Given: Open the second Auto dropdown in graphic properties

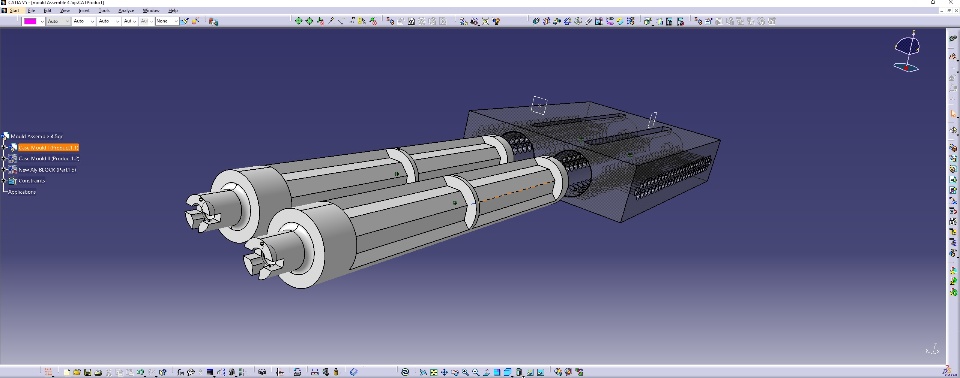Looking at the screenshot, I should pyautogui.click(x=83, y=21).
